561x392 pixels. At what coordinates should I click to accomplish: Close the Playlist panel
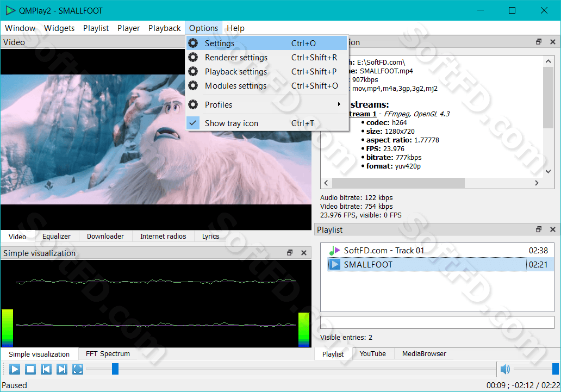553,229
